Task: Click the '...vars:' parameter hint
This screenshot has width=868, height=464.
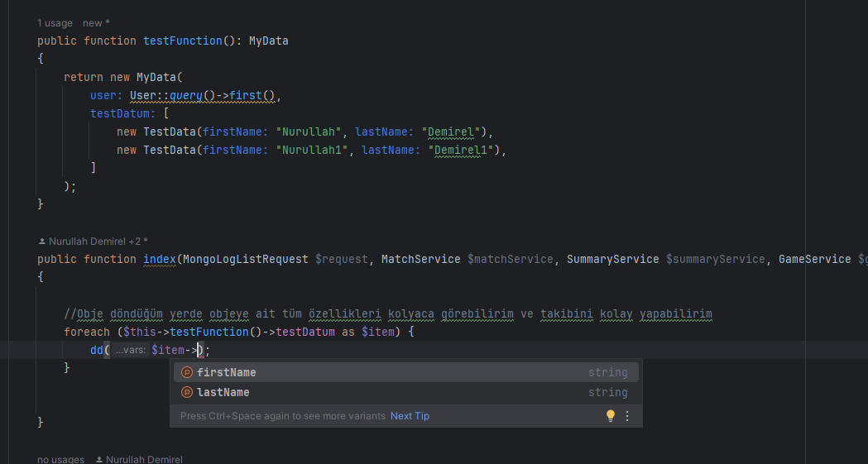Action: coord(130,350)
